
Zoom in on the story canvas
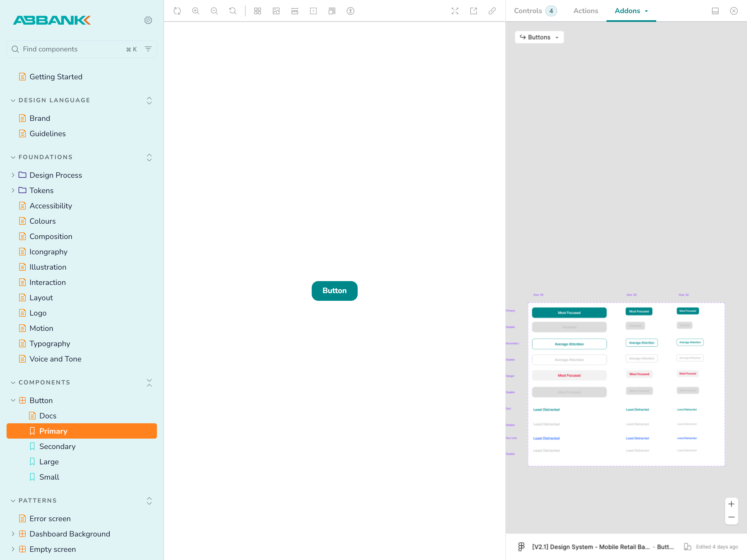coord(195,11)
